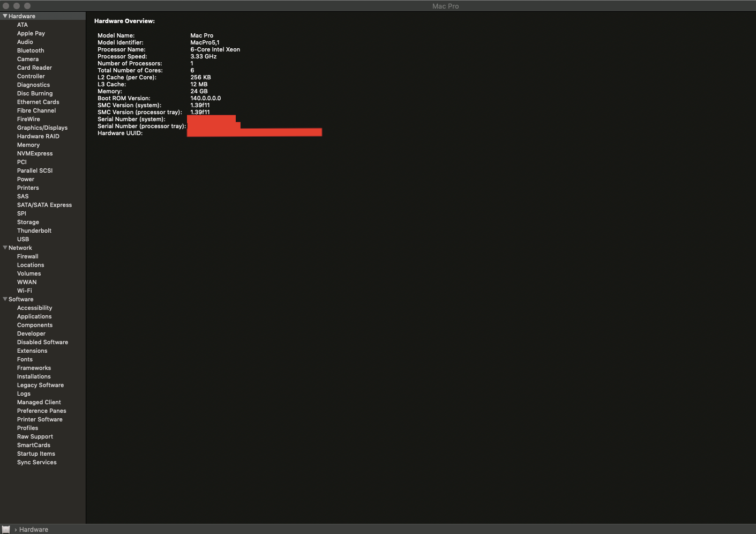Open Firewall under Network
Image resolution: width=756 pixels, height=534 pixels.
28,256
